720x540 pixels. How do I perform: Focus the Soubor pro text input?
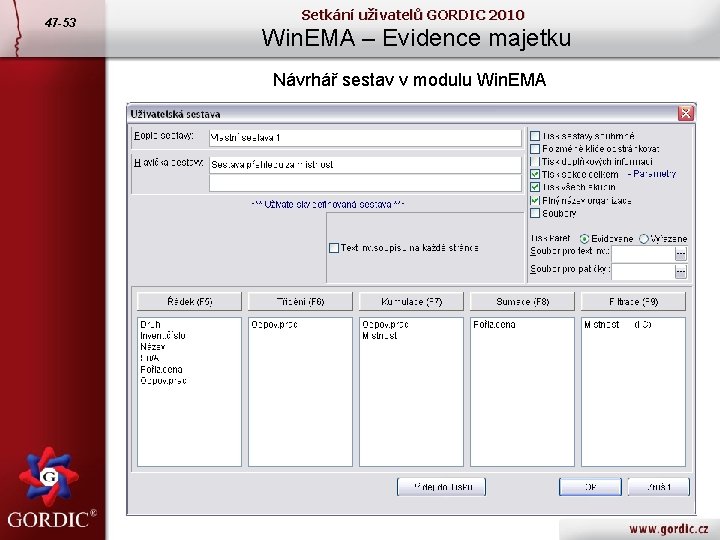point(643,254)
